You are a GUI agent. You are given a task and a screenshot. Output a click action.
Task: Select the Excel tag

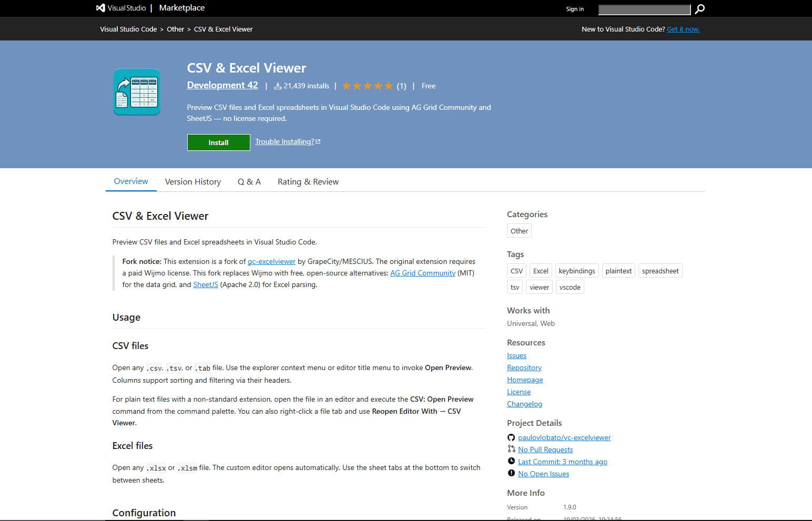tap(541, 271)
